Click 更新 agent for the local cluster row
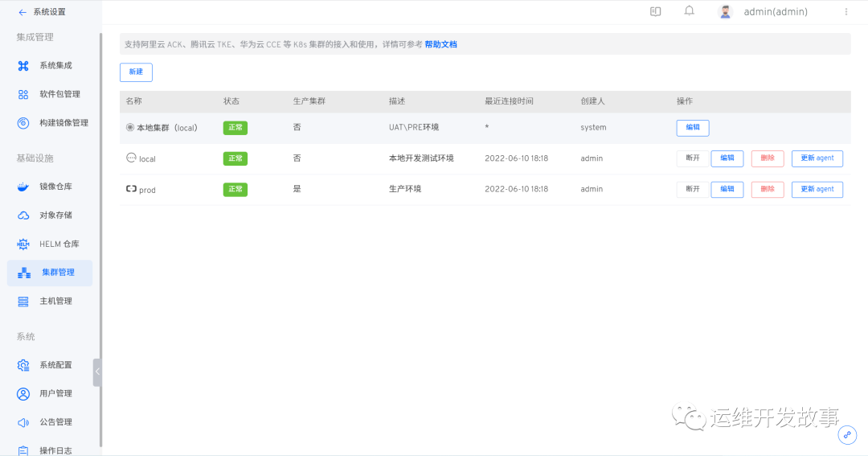868x456 pixels. [817, 158]
